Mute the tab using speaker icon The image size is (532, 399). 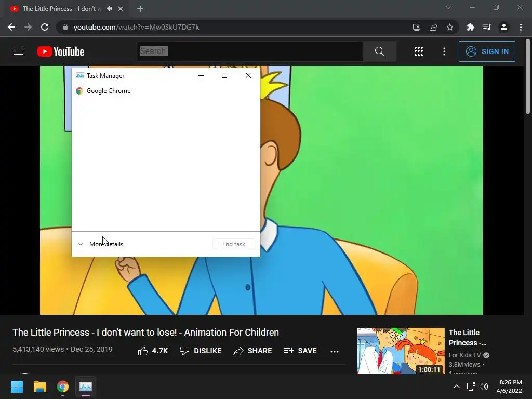coord(109,9)
